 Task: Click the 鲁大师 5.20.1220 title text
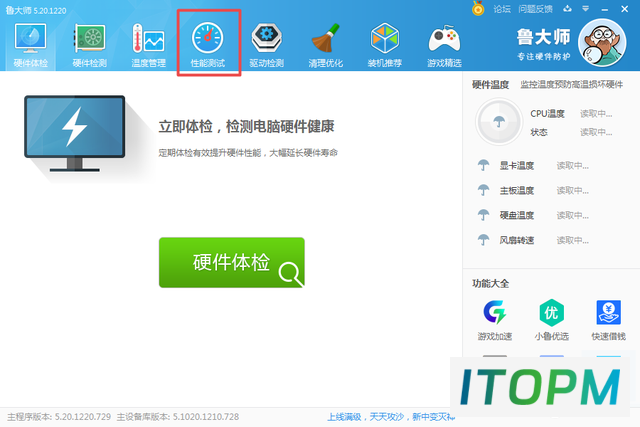click(36, 10)
